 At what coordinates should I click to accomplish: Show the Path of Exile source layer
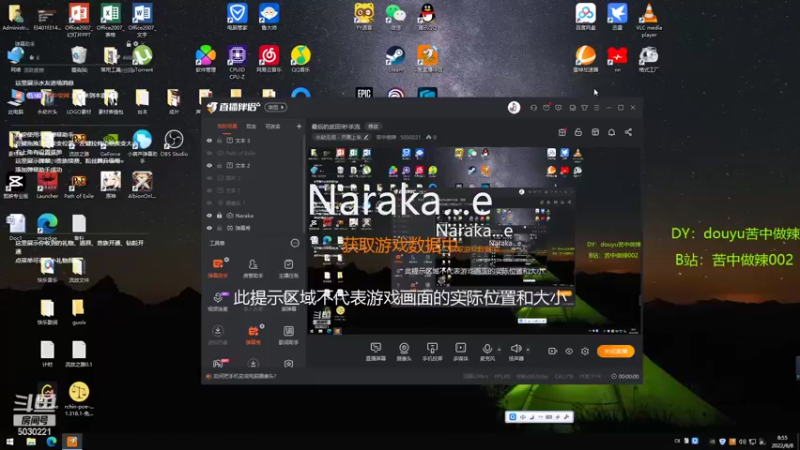pyautogui.click(x=209, y=153)
